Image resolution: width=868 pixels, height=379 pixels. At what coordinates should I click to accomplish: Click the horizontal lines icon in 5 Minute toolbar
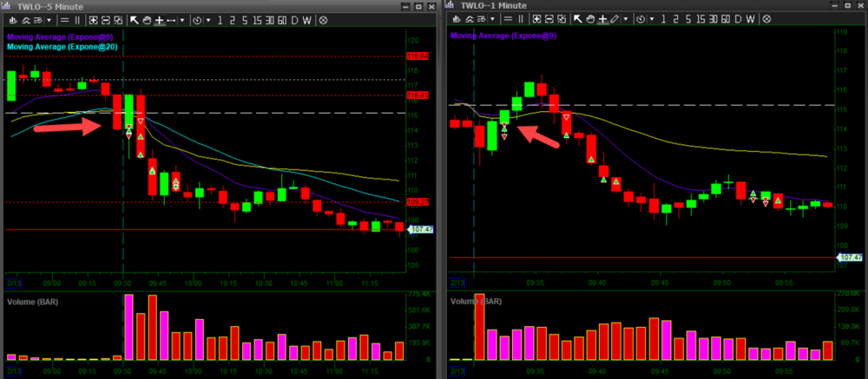tap(63, 19)
